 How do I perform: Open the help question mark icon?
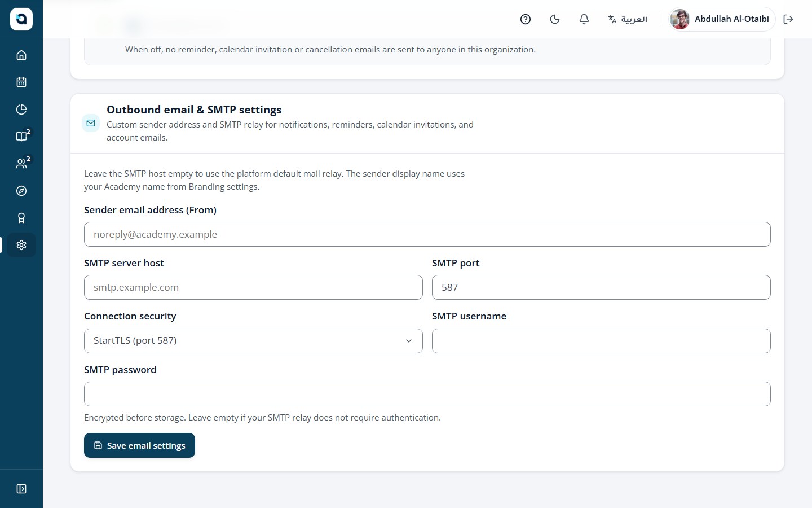tap(526, 19)
